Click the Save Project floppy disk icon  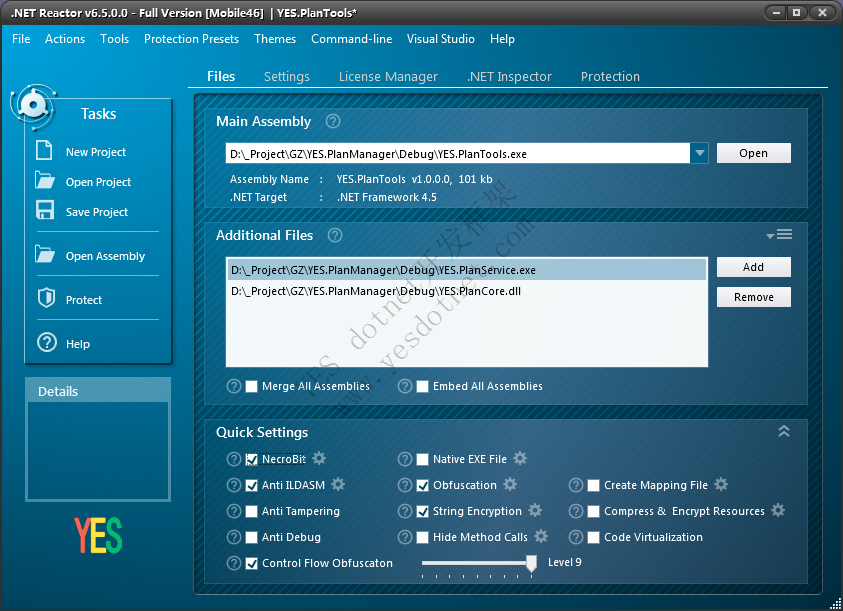point(44,211)
